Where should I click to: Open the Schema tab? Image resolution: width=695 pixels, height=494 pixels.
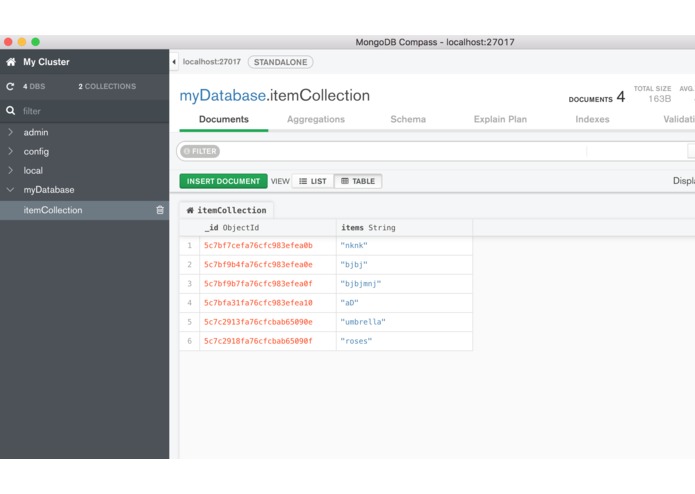(x=408, y=119)
